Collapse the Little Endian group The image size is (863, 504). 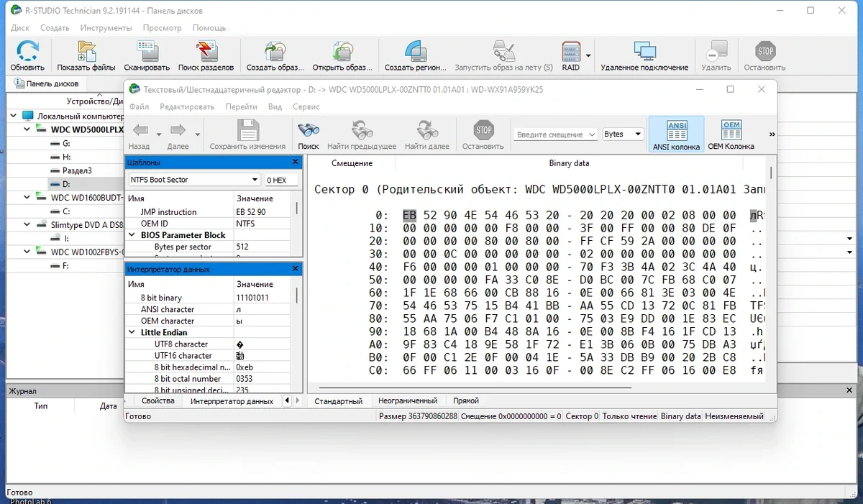tap(132, 333)
